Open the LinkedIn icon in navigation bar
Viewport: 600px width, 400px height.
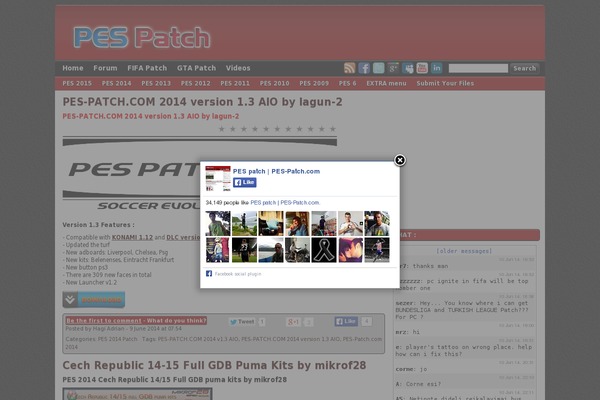click(437, 68)
